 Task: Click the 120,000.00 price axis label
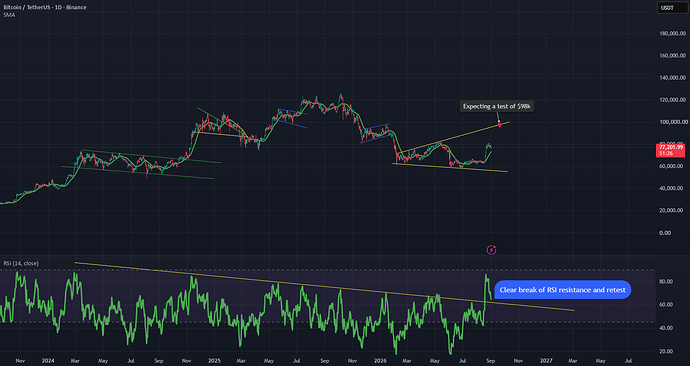pos(673,100)
